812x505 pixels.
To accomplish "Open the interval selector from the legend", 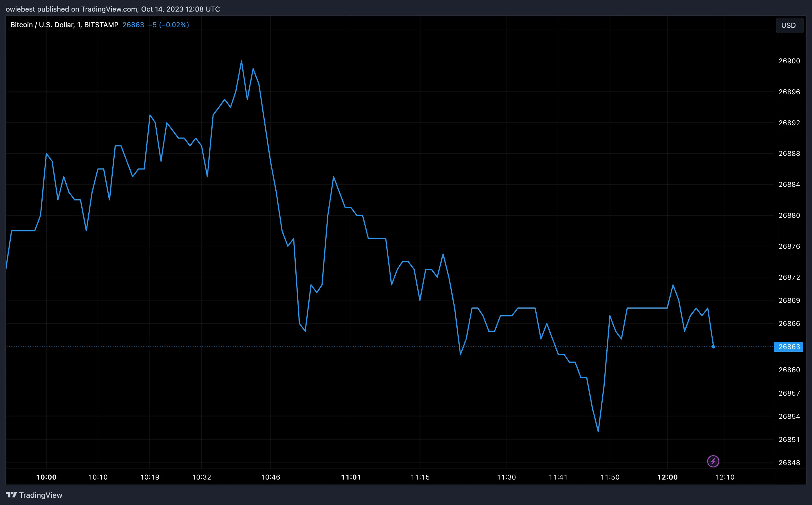I will coord(78,25).
